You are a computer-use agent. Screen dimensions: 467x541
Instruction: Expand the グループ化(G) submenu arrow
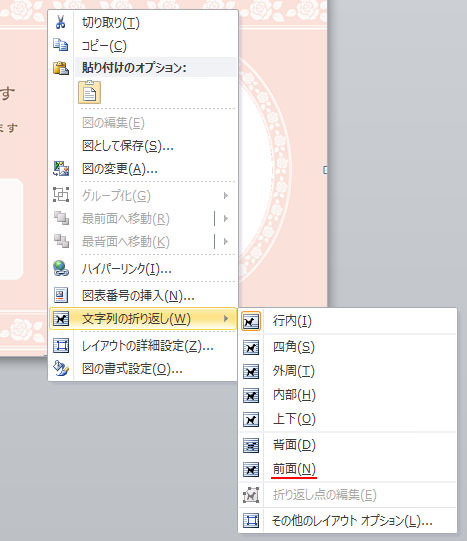coord(226,195)
